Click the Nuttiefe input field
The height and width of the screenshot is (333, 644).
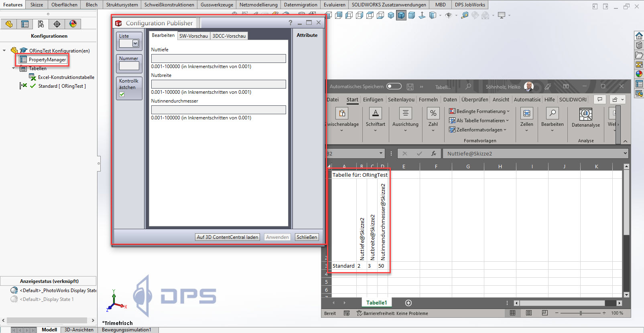click(218, 59)
